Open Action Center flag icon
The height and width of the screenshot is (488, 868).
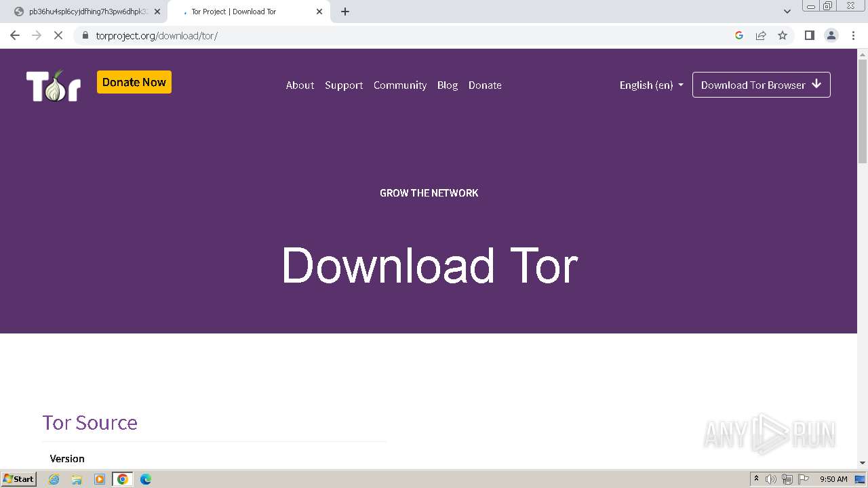tap(804, 479)
